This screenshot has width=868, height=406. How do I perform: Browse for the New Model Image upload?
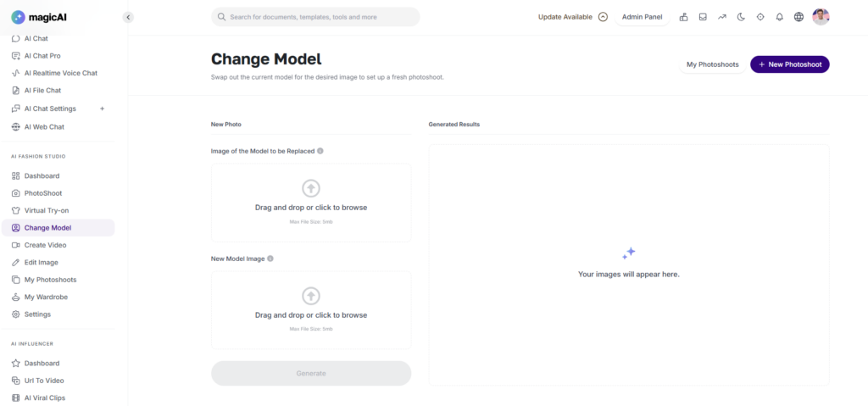(311, 310)
